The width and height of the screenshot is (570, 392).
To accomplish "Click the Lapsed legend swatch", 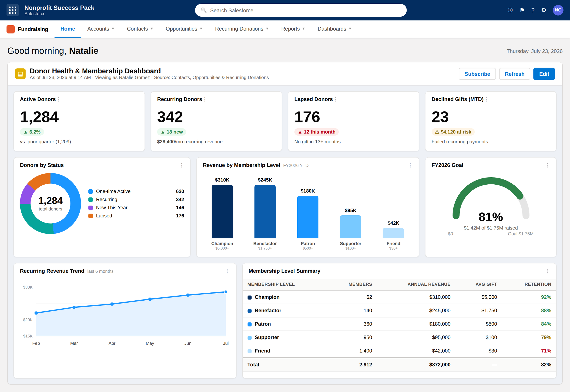I will click(91, 216).
